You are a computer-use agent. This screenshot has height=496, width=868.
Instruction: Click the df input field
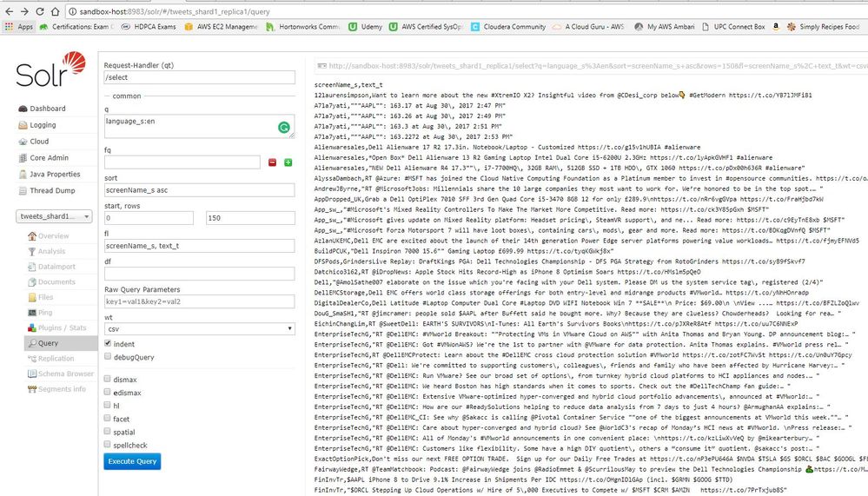click(x=199, y=274)
